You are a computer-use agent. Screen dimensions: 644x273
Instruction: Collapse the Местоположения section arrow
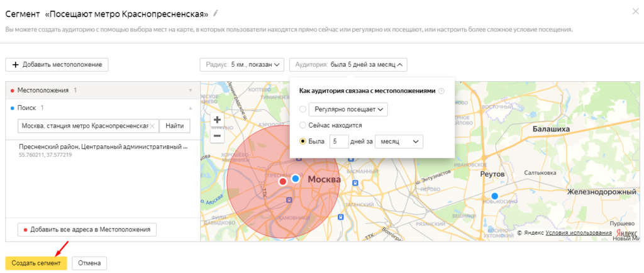(190, 91)
